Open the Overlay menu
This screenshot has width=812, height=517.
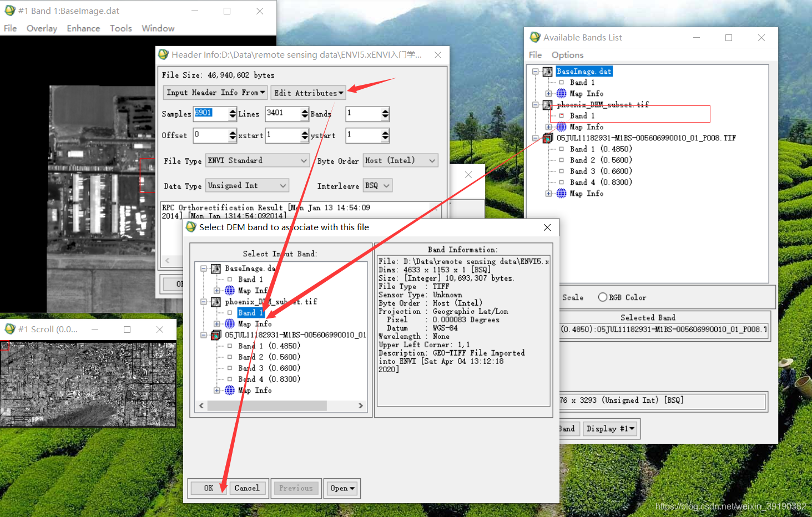(42, 28)
